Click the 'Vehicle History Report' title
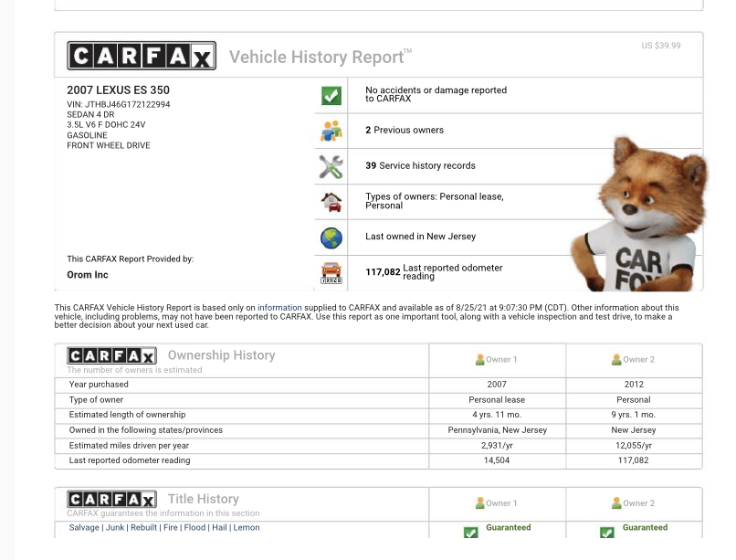 coord(321,57)
